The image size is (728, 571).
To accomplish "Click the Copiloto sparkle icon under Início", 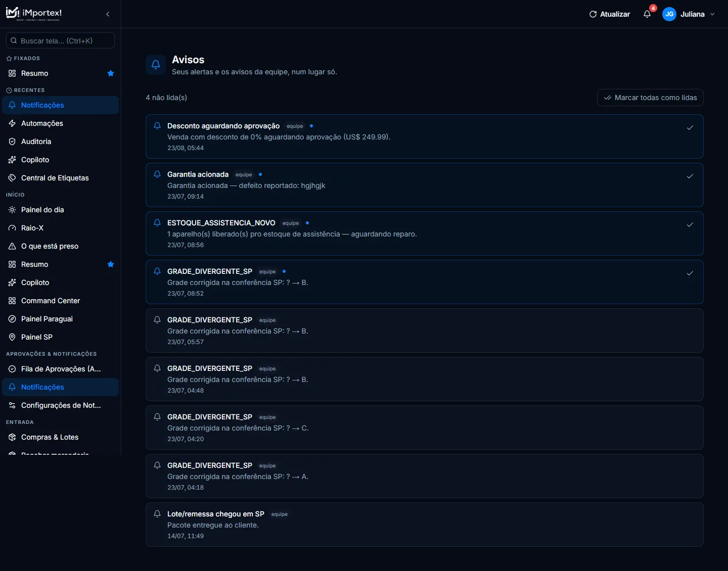I will [12, 282].
